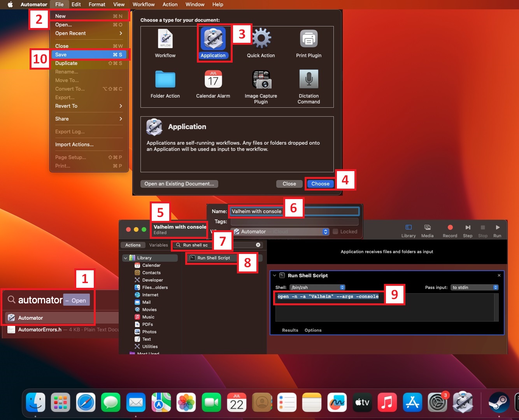The height and width of the screenshot is (420, 519).
Task: Select the Internet library category
Action: (x=150, y=295)
